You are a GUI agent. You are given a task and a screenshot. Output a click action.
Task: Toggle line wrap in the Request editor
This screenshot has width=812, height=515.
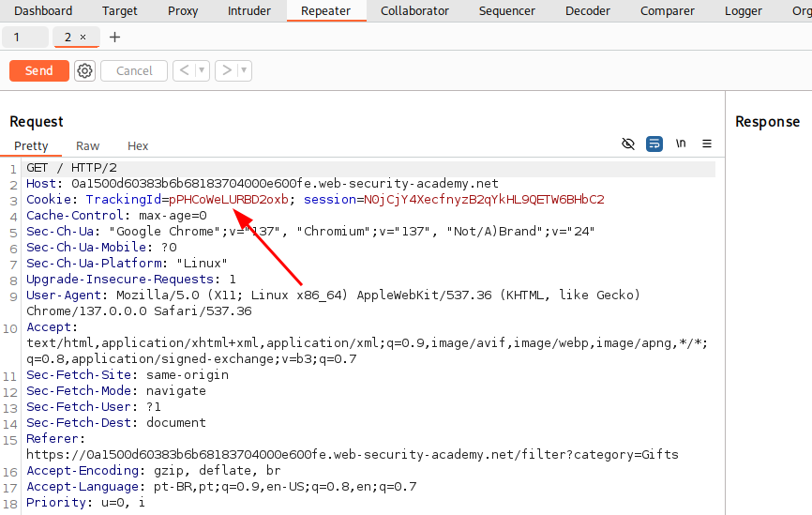(x=654, y=144)
